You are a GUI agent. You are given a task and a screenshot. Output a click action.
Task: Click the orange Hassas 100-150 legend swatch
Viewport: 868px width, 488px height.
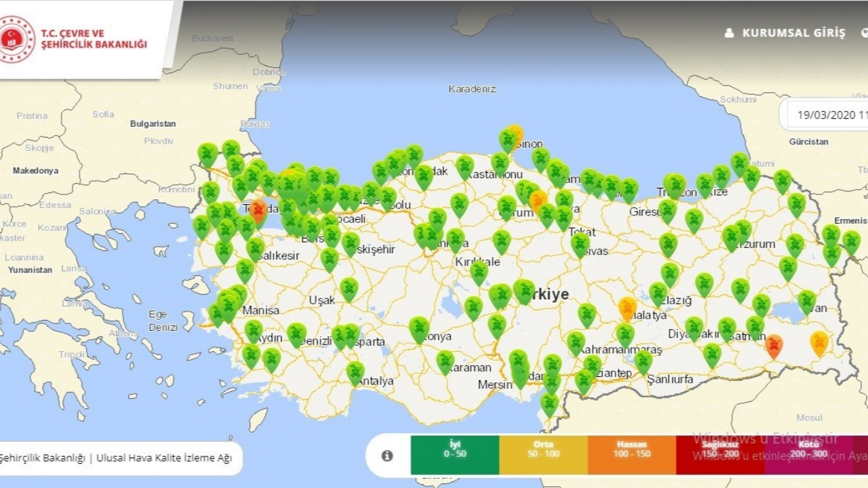tap(632, 455)
